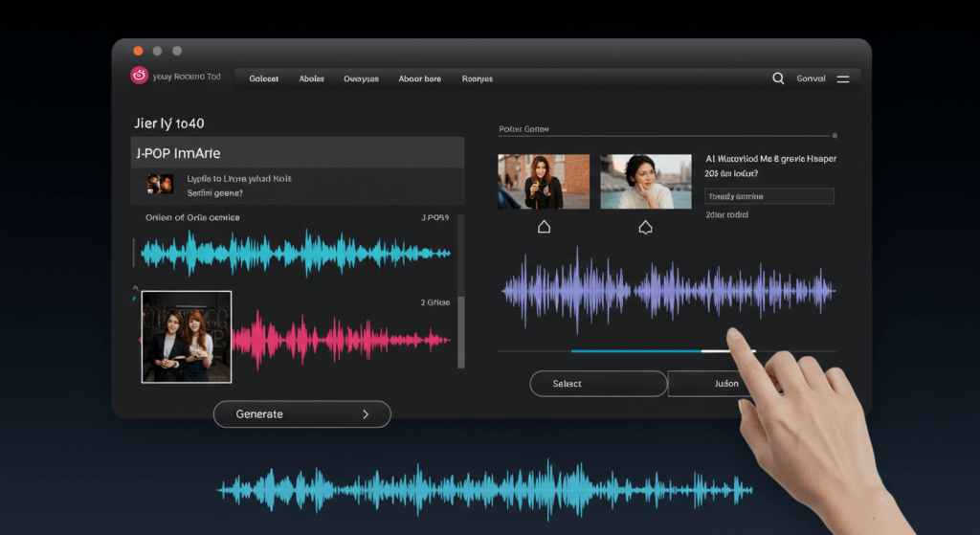
Task: Open the Rooryes menu item
Action: pos(478,78)
